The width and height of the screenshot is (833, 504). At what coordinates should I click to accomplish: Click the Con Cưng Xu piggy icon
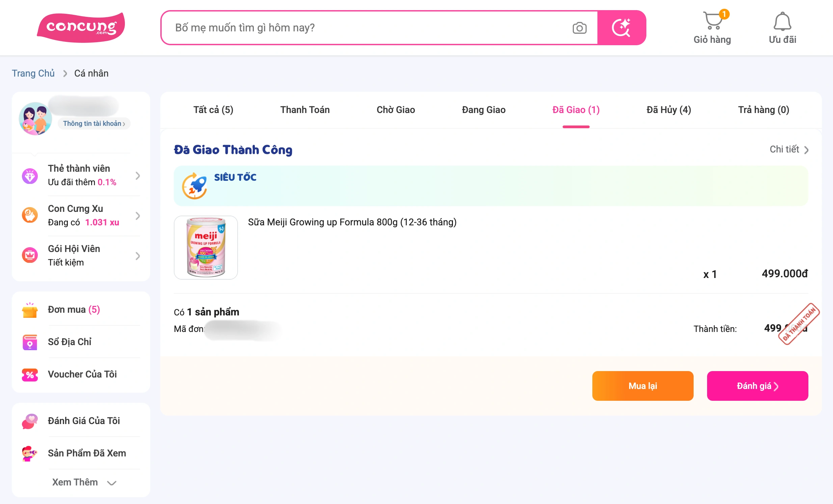(30, 215)
